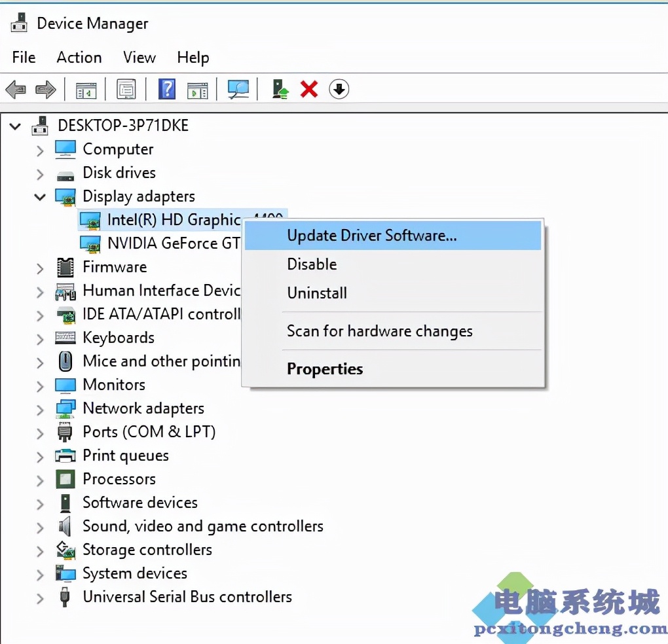Image resolution: width=668 pixels, height=644 pixels.
Task: Collapse the DESKTOP-3P71DKE root node
Action: tap(14, 126)
